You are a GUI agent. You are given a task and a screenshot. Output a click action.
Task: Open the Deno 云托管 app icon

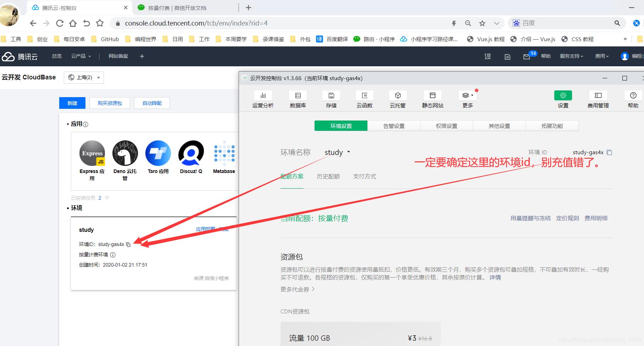[125, 153]
